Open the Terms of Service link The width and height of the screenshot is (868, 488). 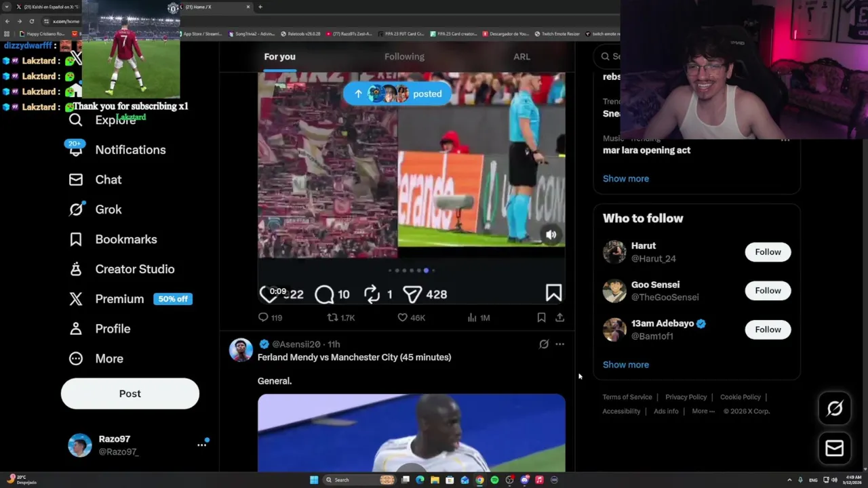tap(627, 397)
